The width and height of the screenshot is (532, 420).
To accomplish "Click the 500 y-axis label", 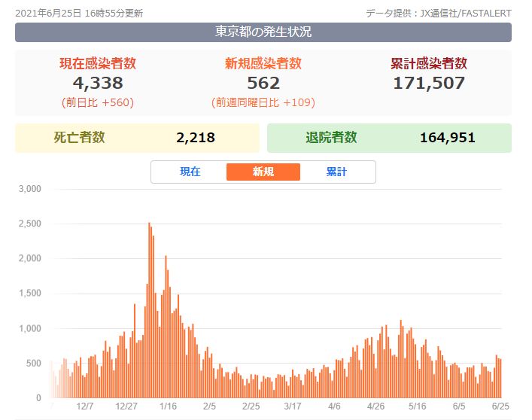I will [34, 364].
